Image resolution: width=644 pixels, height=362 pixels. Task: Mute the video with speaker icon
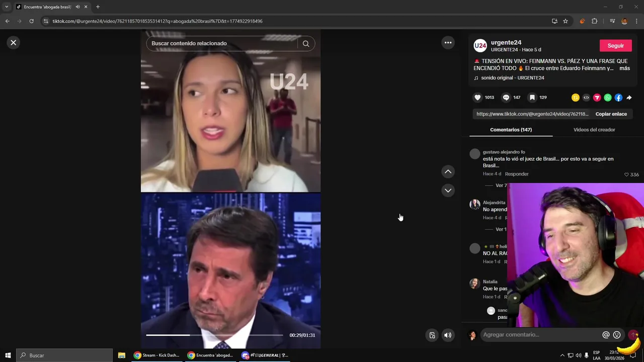pyautogui.click(x=448, y=335)
